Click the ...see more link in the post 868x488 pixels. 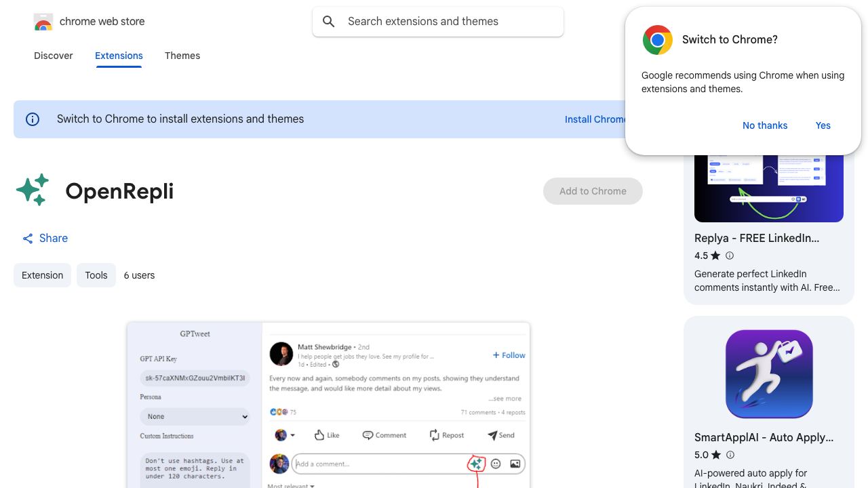pyautogui.click(x=505, y=399)
